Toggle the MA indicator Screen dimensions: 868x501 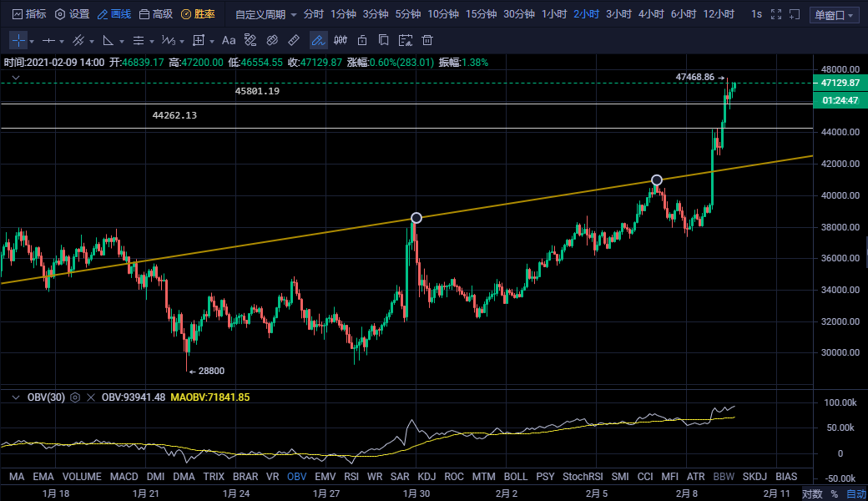[17, 477]
